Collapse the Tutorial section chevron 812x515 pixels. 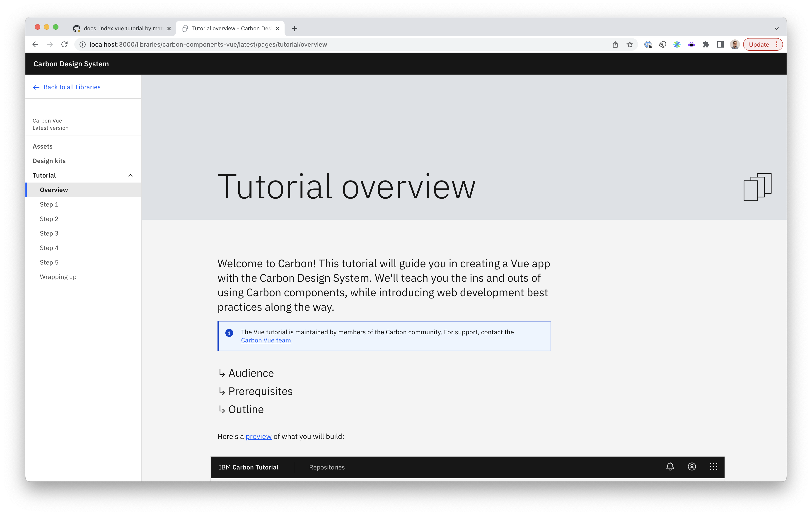130,175
